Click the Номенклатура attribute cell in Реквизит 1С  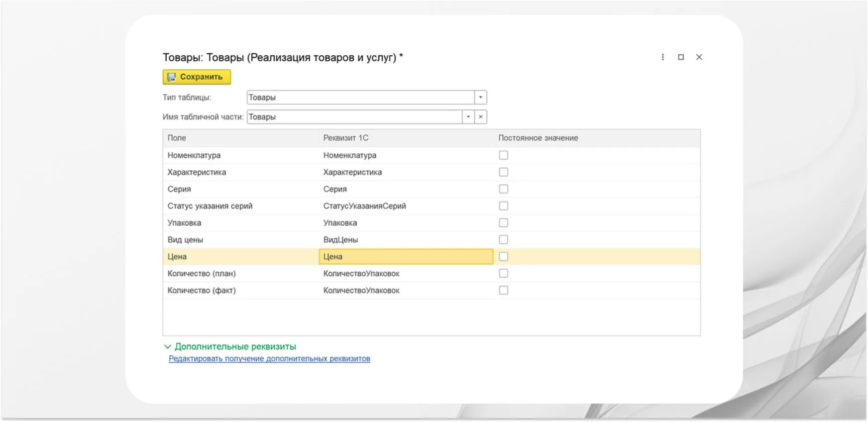coord(406,155)
